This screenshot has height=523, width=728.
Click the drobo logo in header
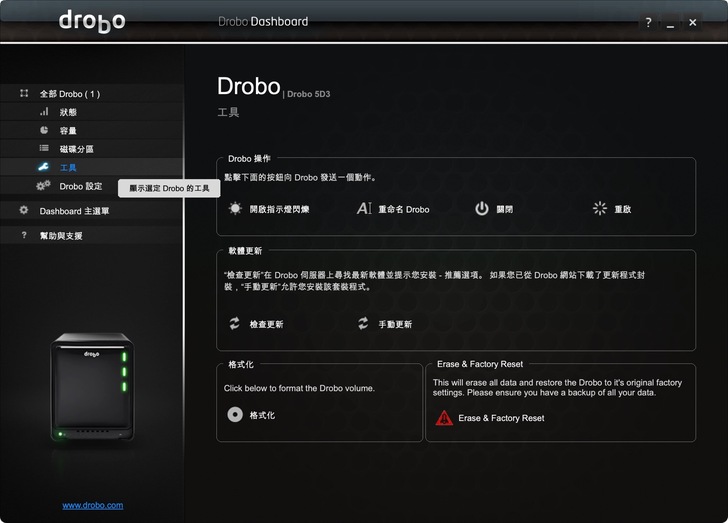point(92,21)
